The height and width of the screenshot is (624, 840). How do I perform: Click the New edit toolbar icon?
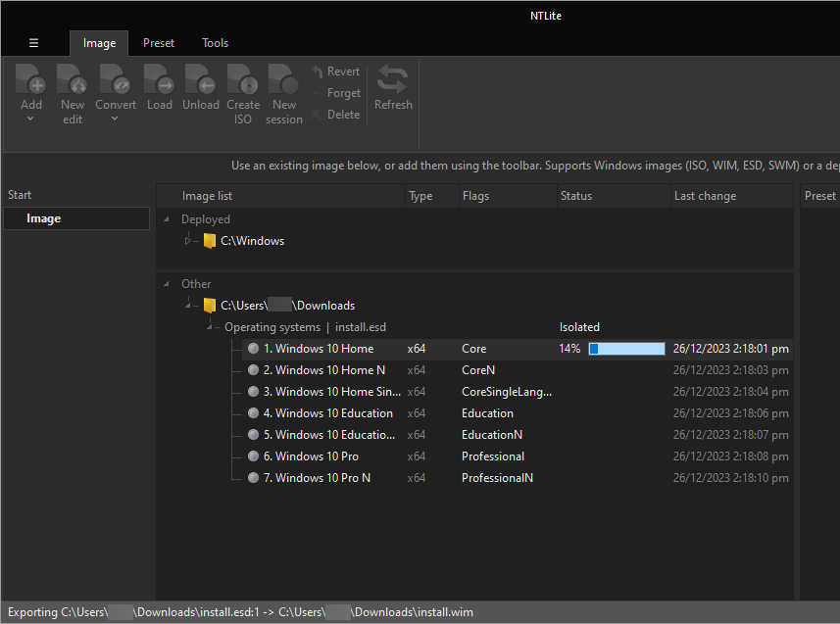coord(72,79)
